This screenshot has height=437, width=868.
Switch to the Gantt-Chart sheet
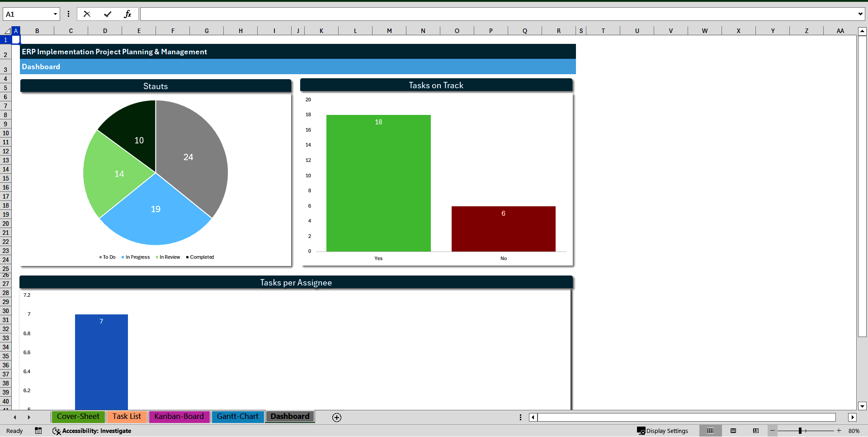[237, 417]
